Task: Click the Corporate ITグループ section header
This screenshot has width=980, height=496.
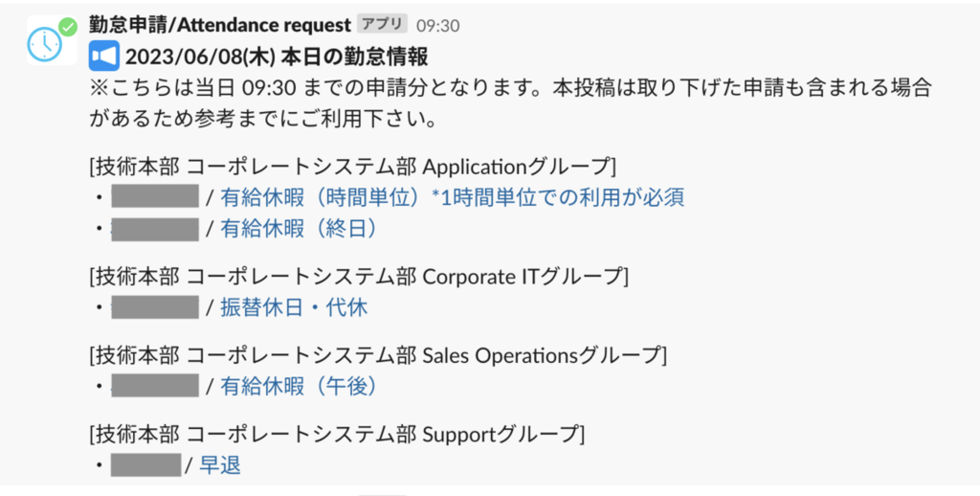Action: [x=359, y=276]
